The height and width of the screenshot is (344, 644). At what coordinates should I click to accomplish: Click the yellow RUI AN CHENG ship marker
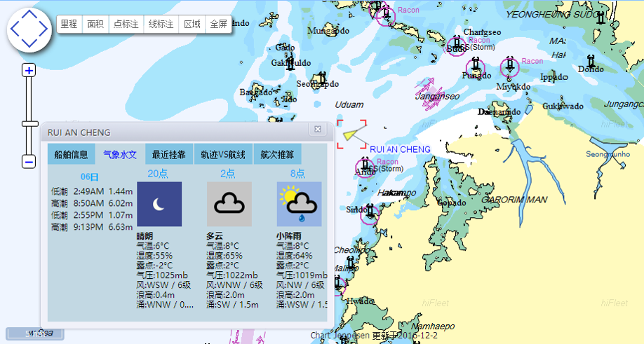[x=352, y=133]
